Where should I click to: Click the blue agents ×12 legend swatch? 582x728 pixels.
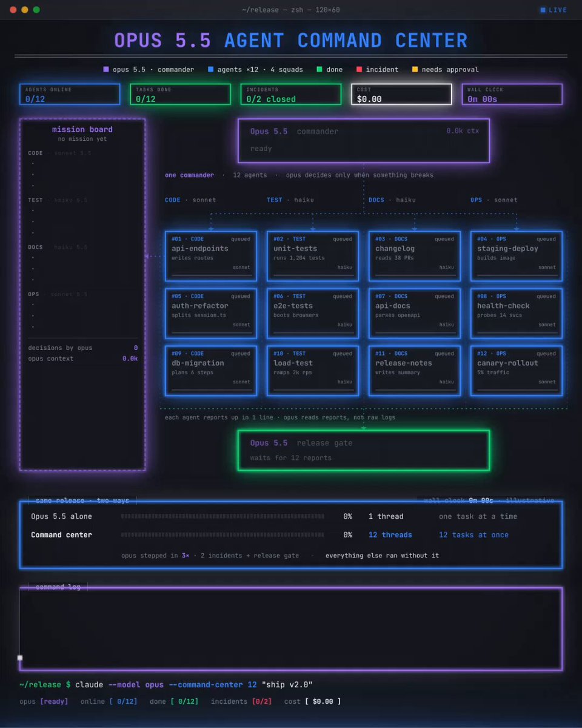210,70
